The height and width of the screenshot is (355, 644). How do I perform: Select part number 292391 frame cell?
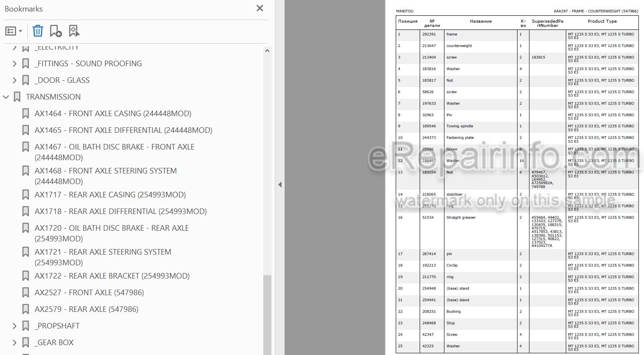429,34
